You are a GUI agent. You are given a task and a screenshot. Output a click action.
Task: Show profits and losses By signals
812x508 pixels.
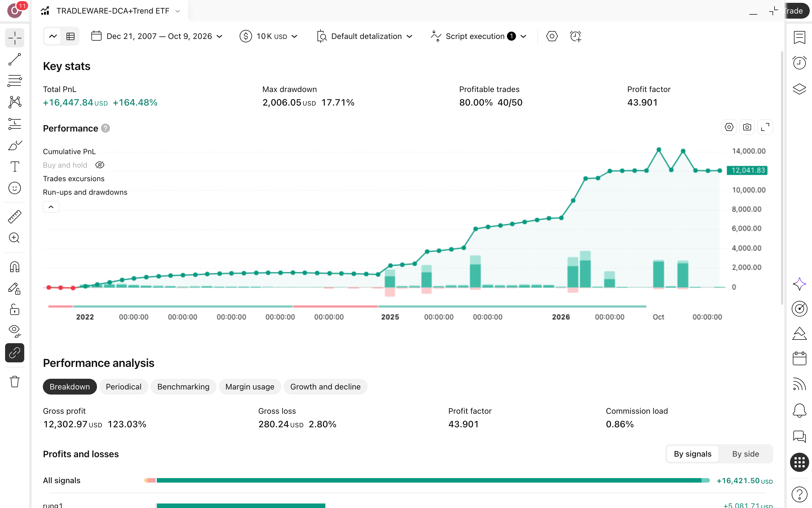692,454
